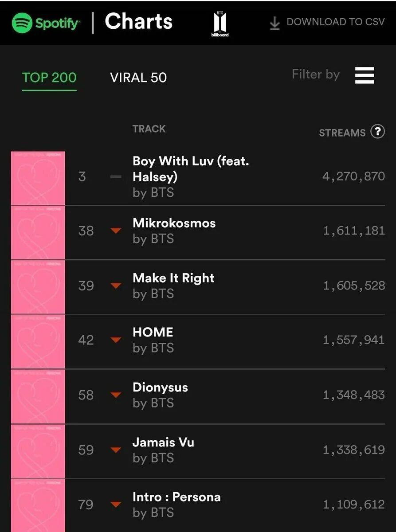This screenshot has height=532, width=396.
Task: Select the HOME track title
Action: coord(153,332)
